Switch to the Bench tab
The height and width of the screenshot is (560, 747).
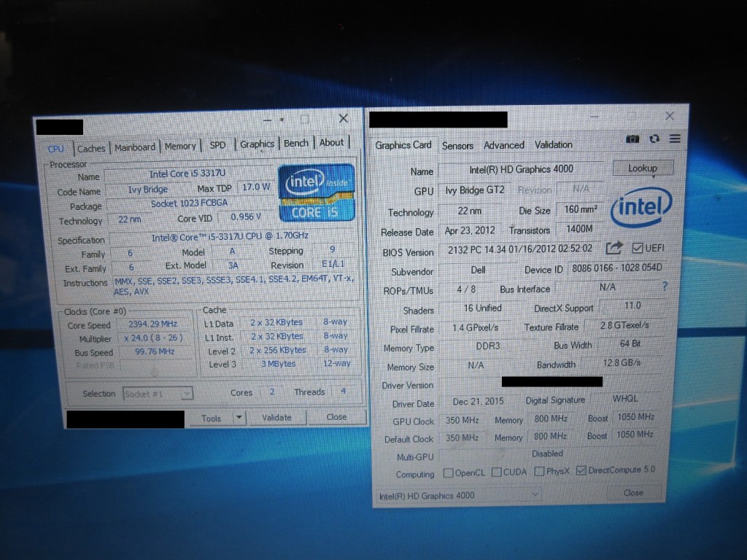[296, 143]
